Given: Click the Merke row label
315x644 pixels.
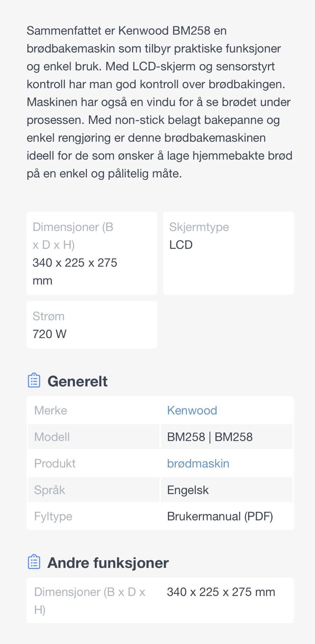Looking at the screenshot, I should [x=51, y=410].
